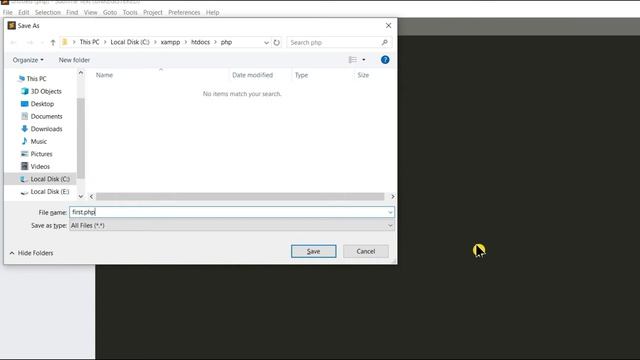This screenshot has height=360, width=640.
Task: Click 'This PC' in address breadcrumb
Action: click(x=89, y=42)
